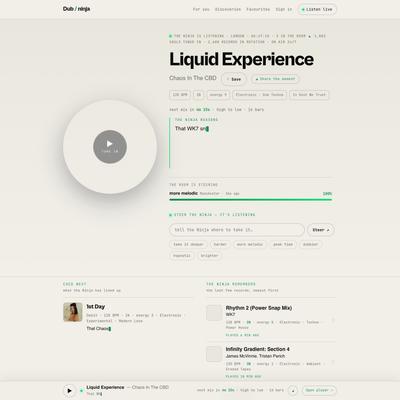Viewport: 400px width, 400px height.
Task: Open the Favourites nav item
Action: click(x=258, y=9)
